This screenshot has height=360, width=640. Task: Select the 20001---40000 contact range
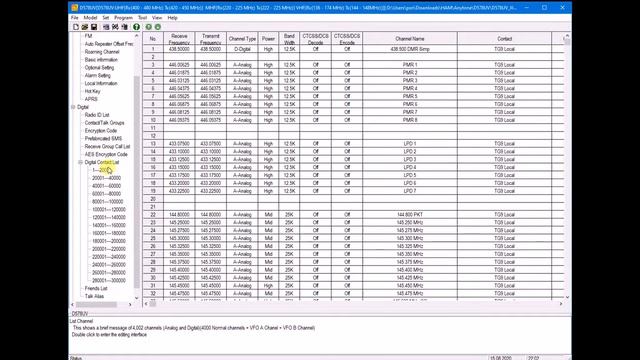coord(107,178)
